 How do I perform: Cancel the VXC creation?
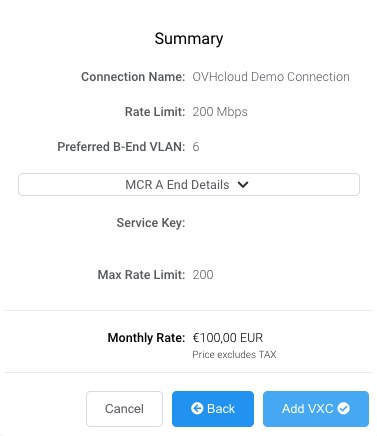point(124,409)
